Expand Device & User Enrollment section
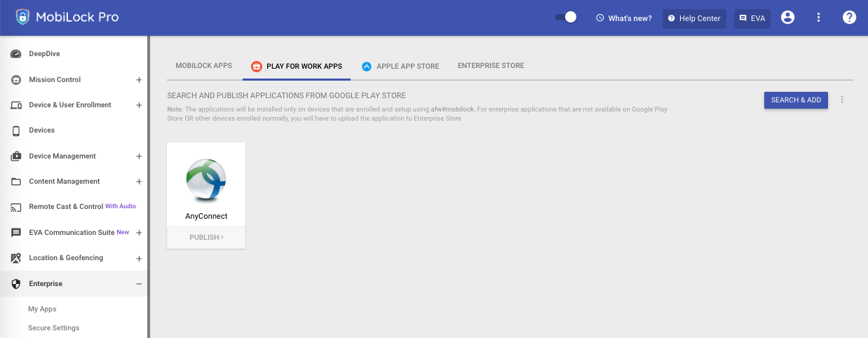 point(139,105)
